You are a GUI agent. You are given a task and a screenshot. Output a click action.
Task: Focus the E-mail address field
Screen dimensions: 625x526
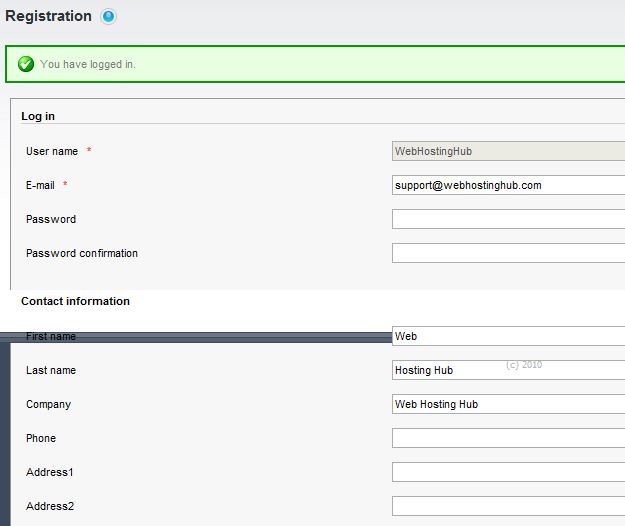pyautogui.click(x=508, y=185)
